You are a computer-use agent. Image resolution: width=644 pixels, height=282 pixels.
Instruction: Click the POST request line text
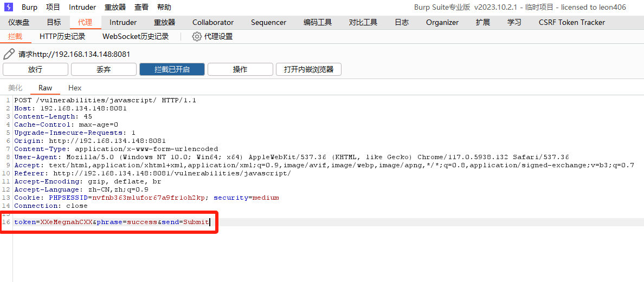coord(105,100)
